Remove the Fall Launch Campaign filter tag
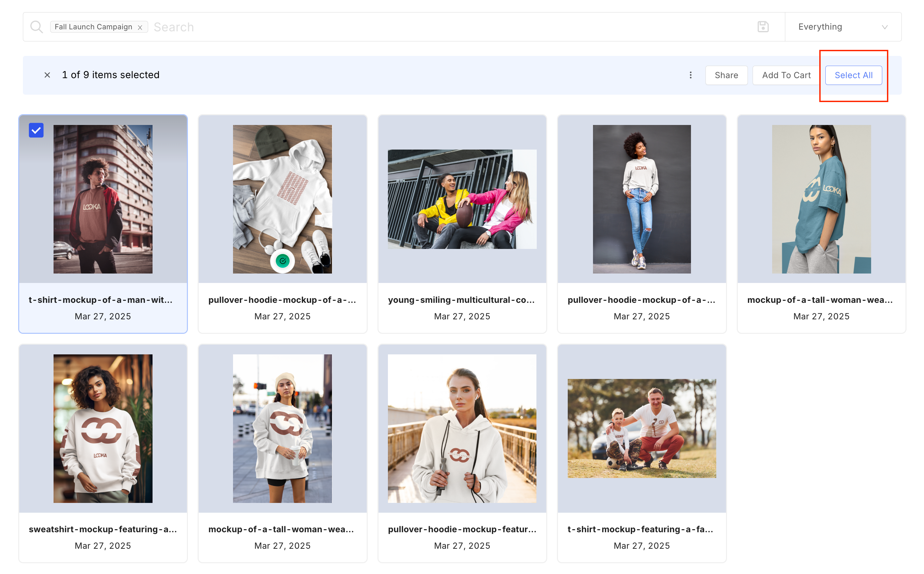 pyautogui.click(x=140, y=27)
